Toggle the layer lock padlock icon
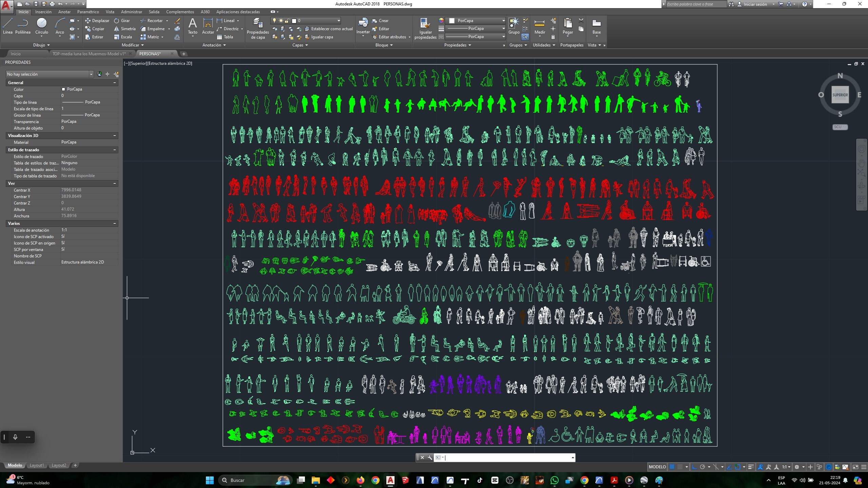This screenshot has width=868, height=488. pyautogui.click(x=287, y=21)
